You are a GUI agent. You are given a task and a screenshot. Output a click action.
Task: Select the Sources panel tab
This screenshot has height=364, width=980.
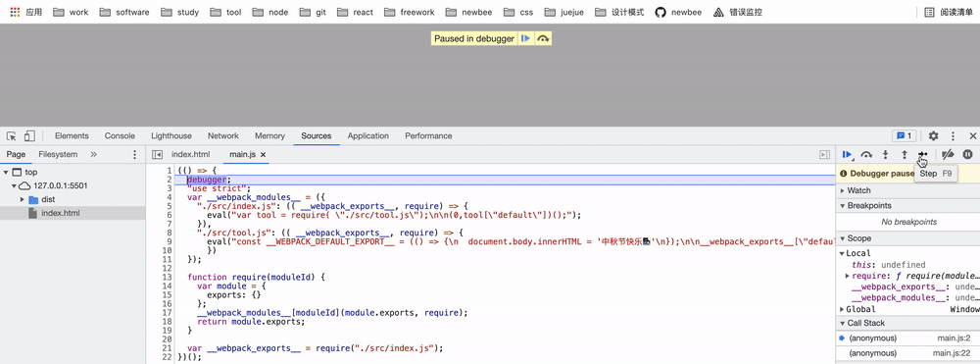[x=317, y=135]
